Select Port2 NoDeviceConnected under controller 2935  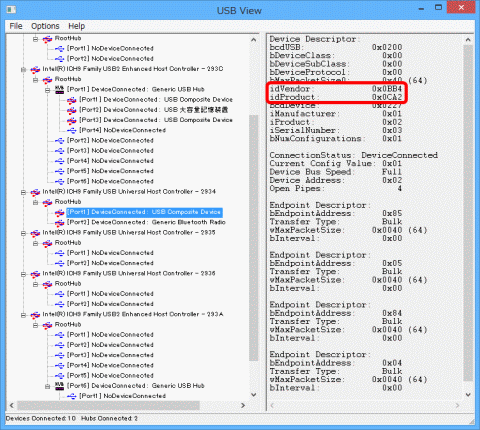[x=110, y=263]
